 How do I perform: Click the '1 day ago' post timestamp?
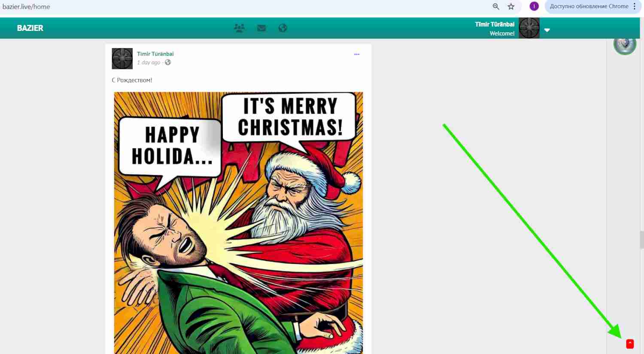pos(149,63)
